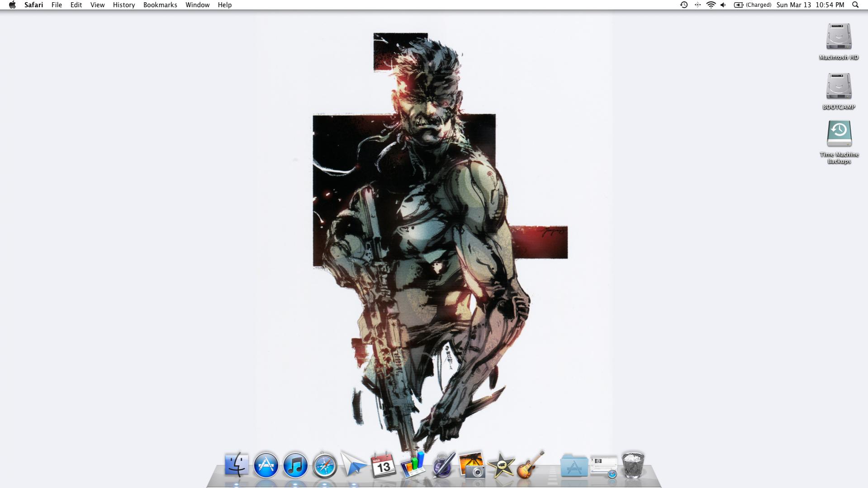Open the Wi-Fi status menu
The height and width of the screenshot is (488, 868).
click(711, 5)
